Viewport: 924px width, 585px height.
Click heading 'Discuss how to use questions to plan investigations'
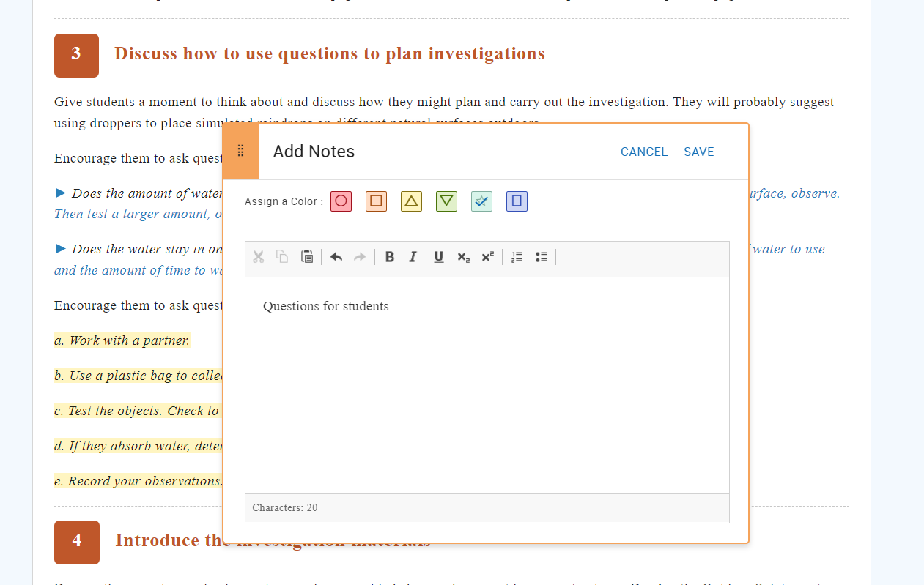pos(330,53)
